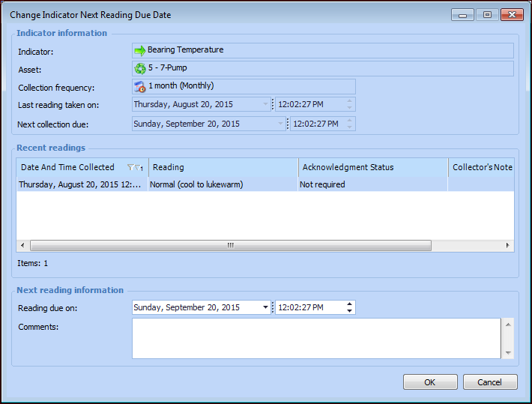
Task: Open the Reading due on date dropdown
Action: coord(266,307)
